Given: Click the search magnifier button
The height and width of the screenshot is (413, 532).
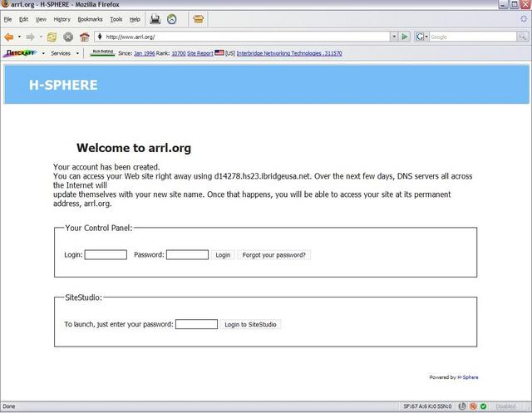Looking at the screenshot, I should (x=523, y=37).
